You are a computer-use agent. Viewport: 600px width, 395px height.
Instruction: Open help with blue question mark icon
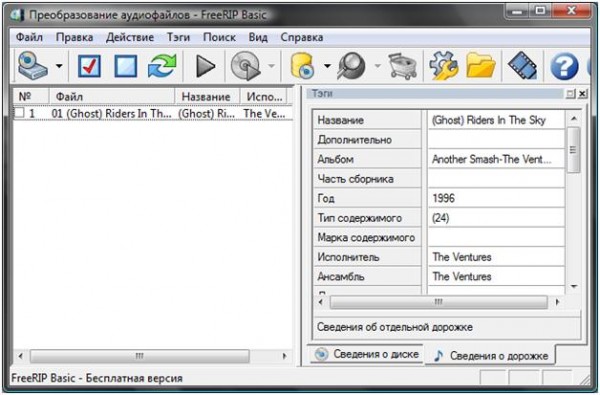(x=564, y=66)
